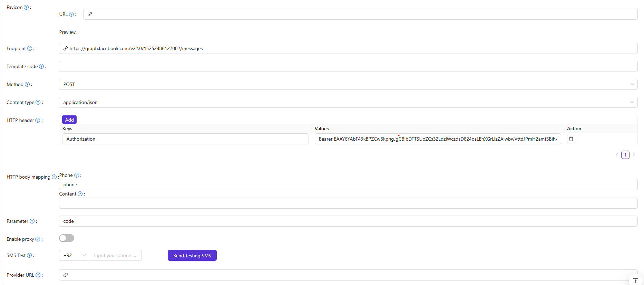Edit the Bearer token value field
644x285 pixels.
[x=438, y=139]
